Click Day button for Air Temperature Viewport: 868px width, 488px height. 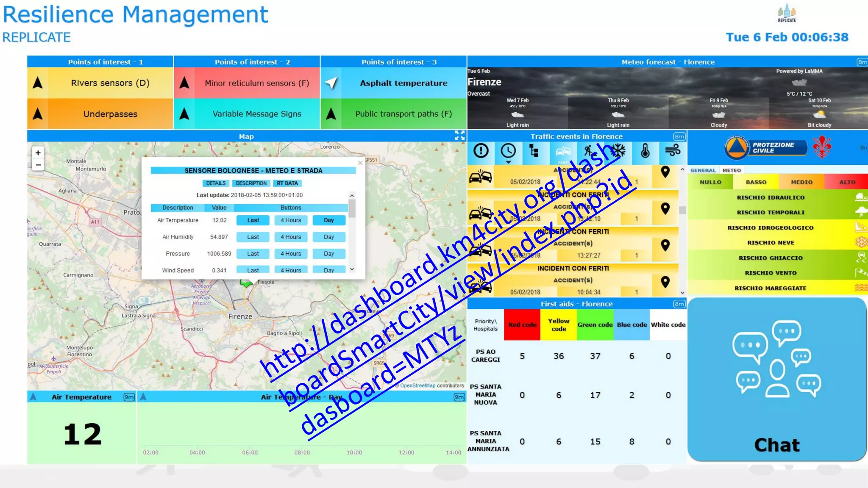[x=328, y=220]
